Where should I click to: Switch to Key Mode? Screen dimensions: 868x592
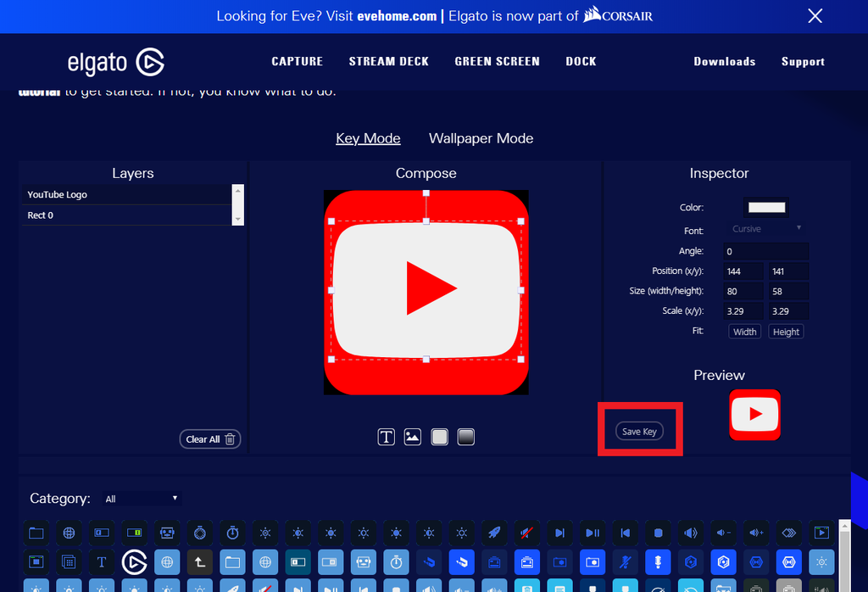coord(368,138)
